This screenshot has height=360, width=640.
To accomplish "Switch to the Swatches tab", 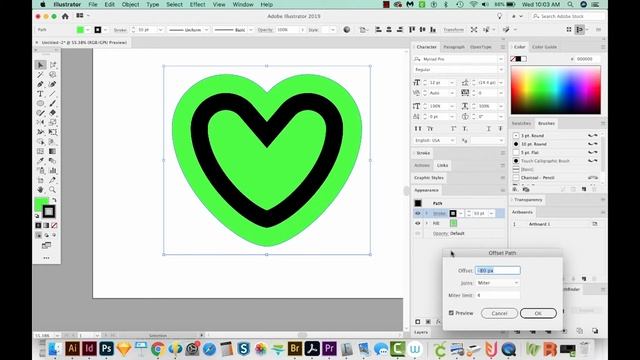I will tap(521, 123).
